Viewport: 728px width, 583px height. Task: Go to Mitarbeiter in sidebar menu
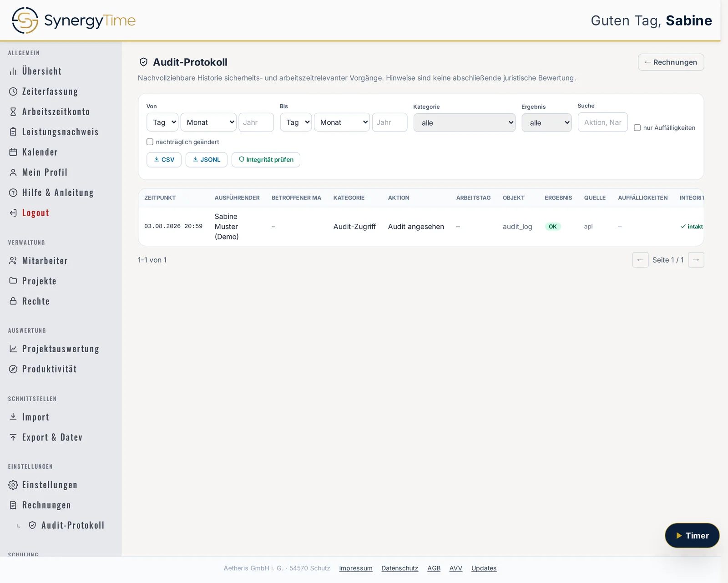[x=45, y=261]
